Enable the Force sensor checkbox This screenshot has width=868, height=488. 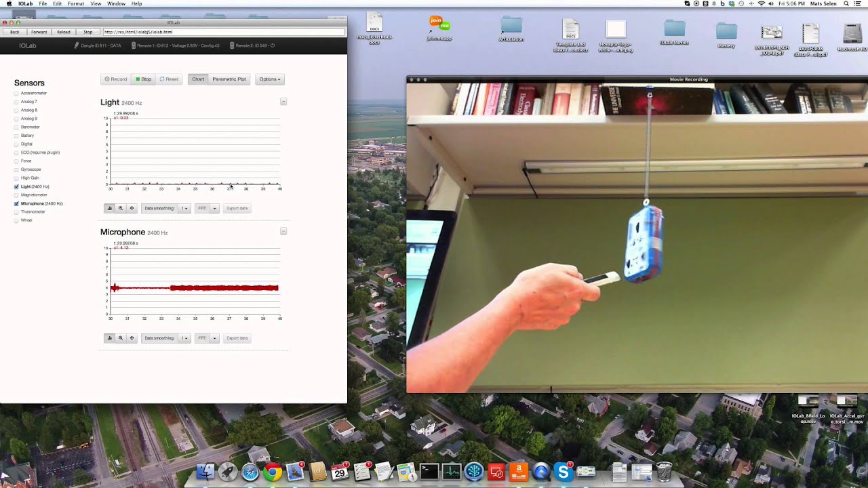pos(16,161)
